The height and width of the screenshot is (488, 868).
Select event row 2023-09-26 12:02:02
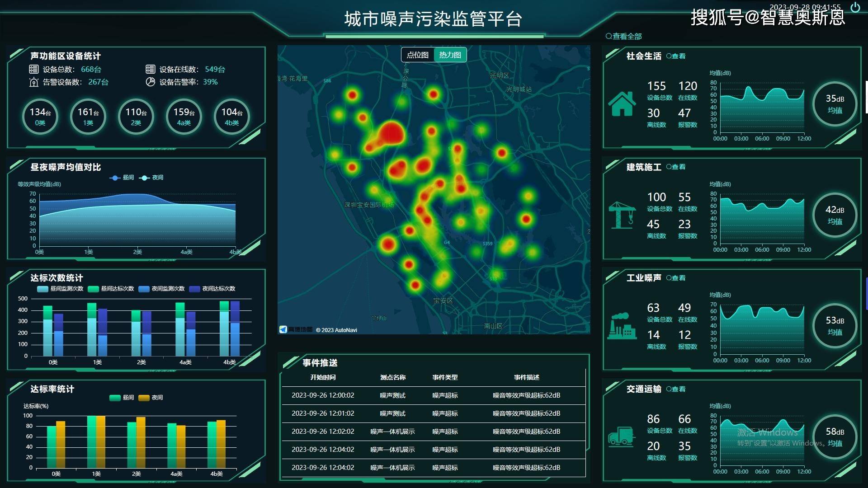point(434,432)
